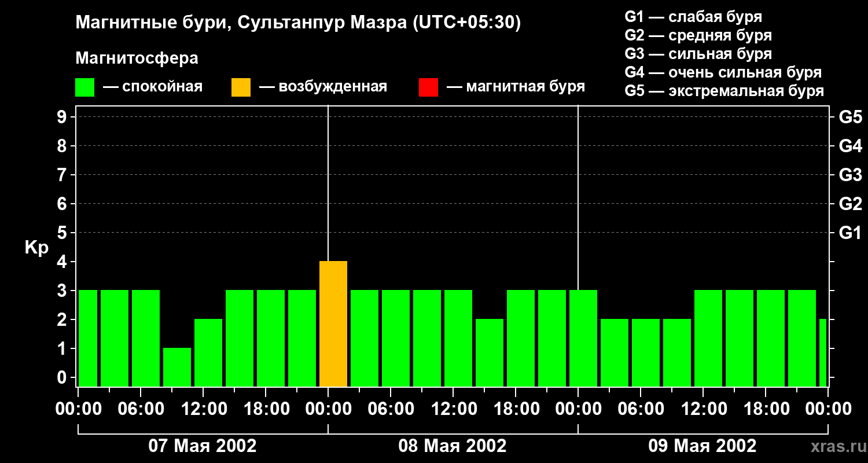Click the 'Магнитосфера' heading

pos(137,58)
